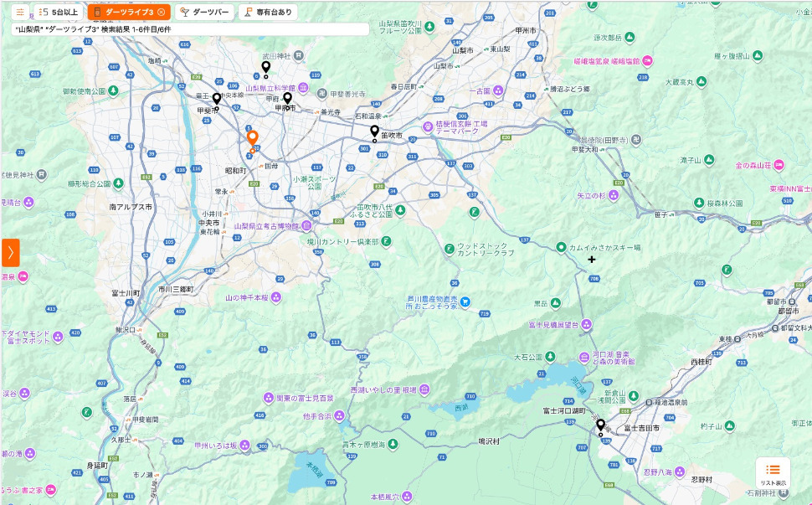Toggle the 5台以上 filter chip
The width and height of the screenshot is (812, 505).
coord(59,12)
